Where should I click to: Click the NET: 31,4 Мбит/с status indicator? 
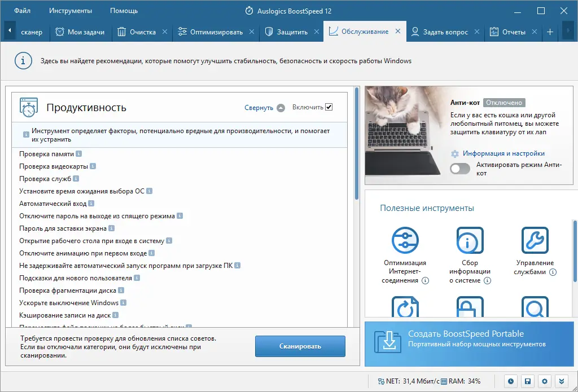(408, 381)
